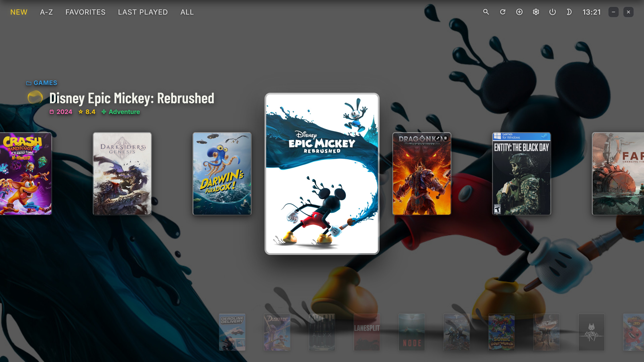Viewport: 644px width, 362px height.
Task: Click the yellow globe icon beside game title
Action: (x=35, y=97)
